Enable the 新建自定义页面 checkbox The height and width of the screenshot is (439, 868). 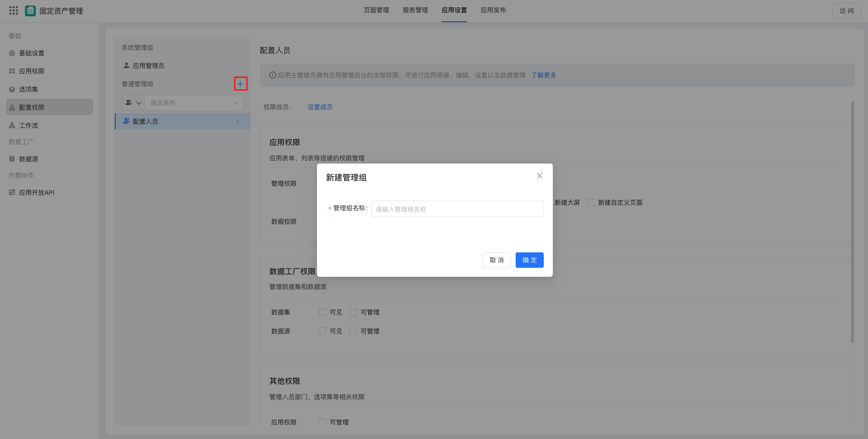(591, 203)
